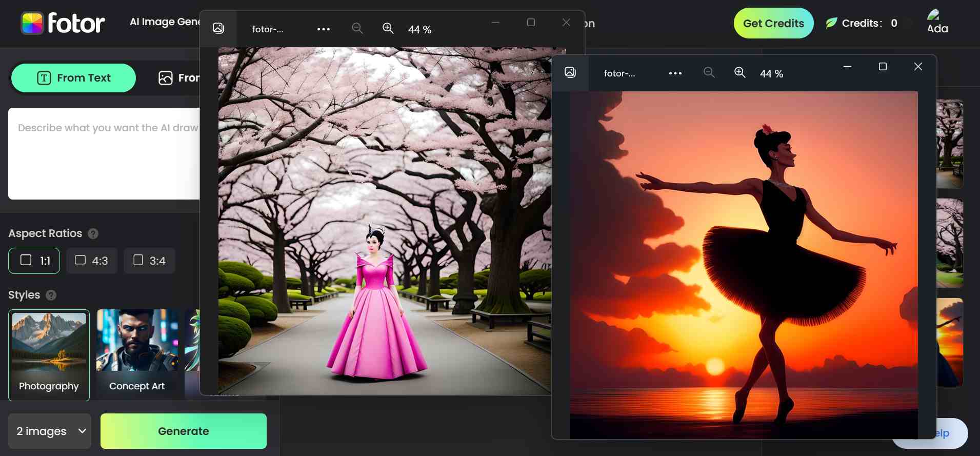Image resolution: width=980 pixels, height=456 pixels.
Task: Click the prompt description text box
Action: click(104, 153)
